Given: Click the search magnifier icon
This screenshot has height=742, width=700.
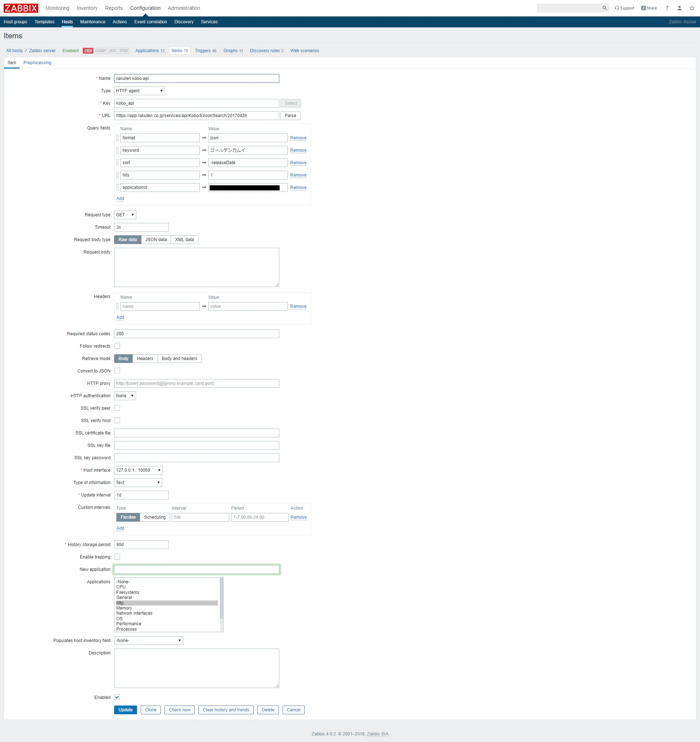Looking at the screenshot, I should tap(604, 8).
